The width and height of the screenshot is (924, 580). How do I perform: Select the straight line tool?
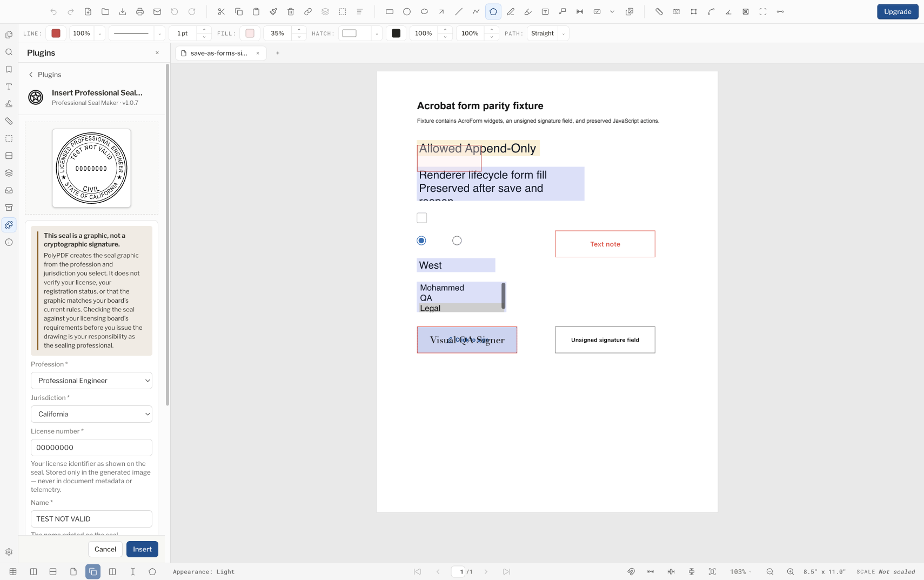[x=459, y=11]
